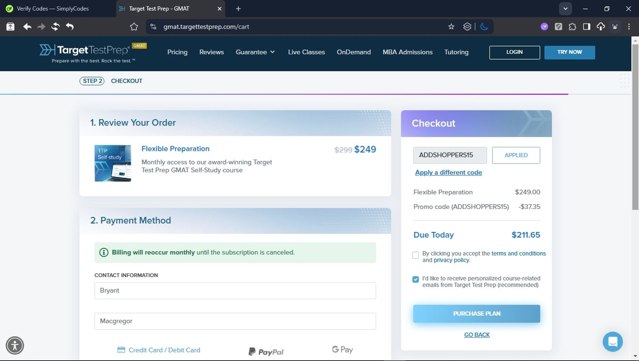The image size is (639, 361).
Task: Open the Tutoring nav item
Action: click(456, 52)
